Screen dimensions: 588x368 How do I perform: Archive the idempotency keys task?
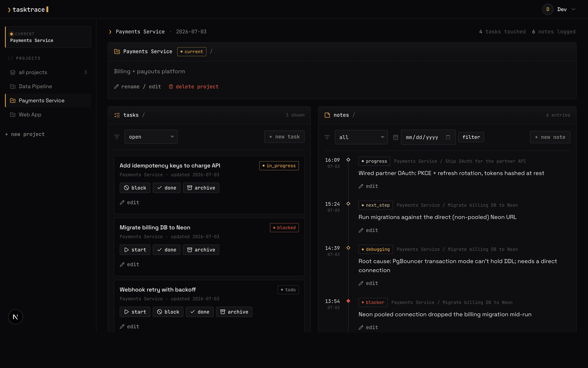point(201,188)
